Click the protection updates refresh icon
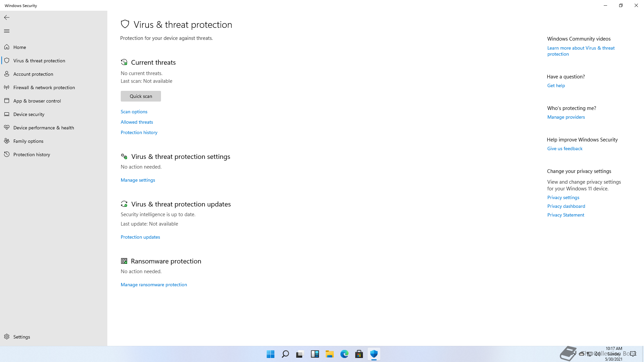 (x=124, y=204)
